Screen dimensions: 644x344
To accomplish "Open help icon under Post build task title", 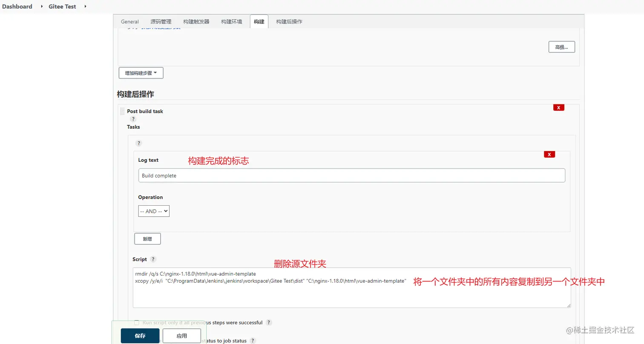I will (133, 119).
